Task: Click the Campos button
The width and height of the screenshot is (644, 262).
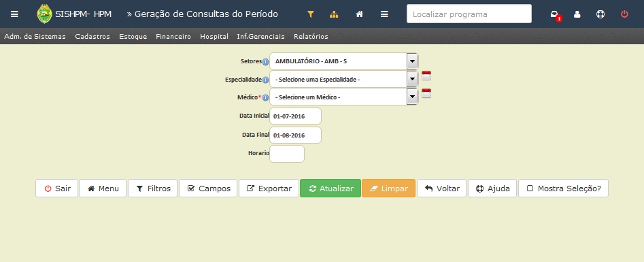Action: pos(208,189)
